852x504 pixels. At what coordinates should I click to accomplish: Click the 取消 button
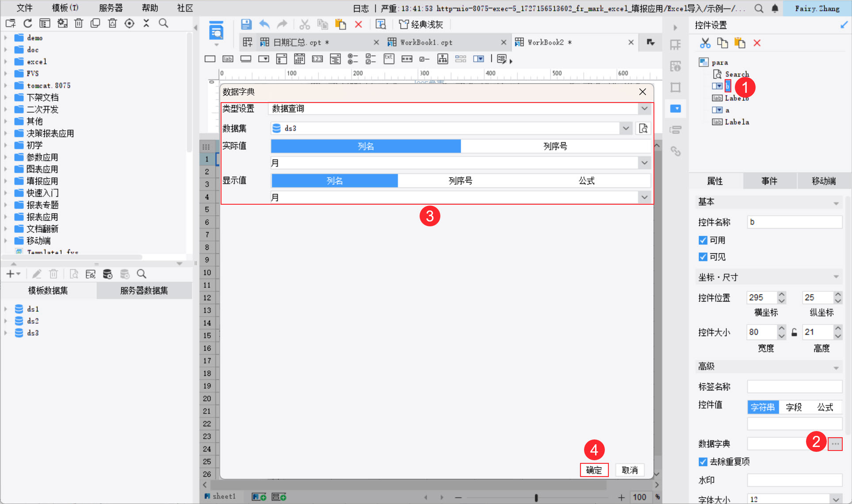pos(630,470)
